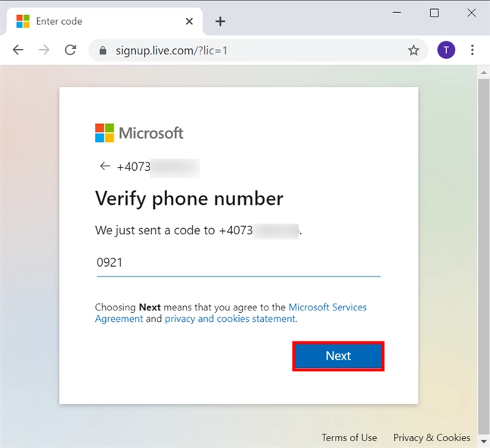
Task: Click the code input field containing 0921
Action: click(x=238, y=263)
